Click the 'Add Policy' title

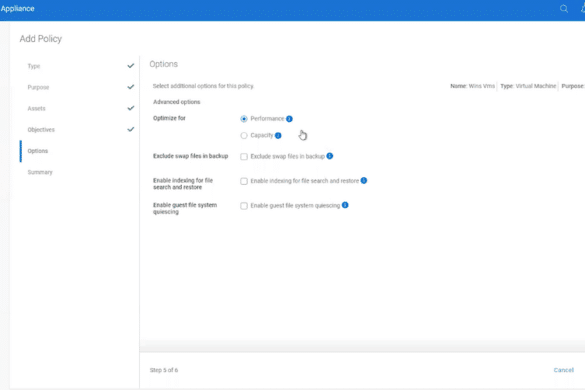click(41, 39)
